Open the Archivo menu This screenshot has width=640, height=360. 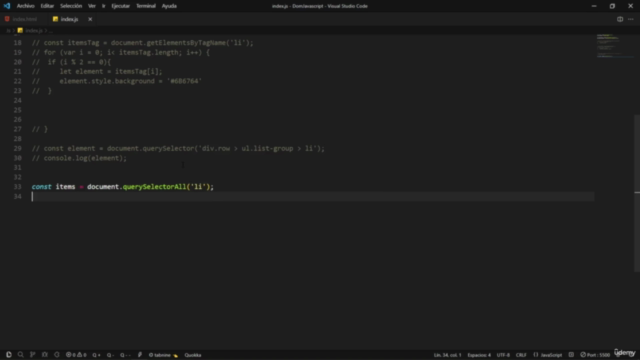(25, 6)
